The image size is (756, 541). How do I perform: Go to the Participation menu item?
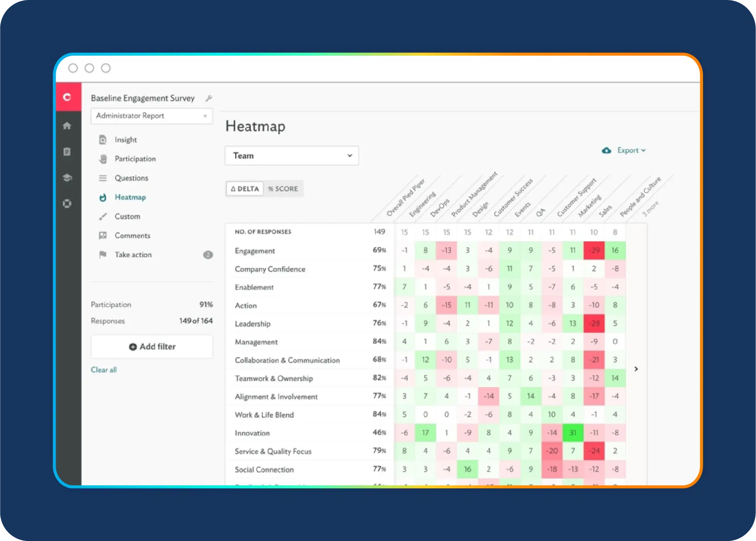coord(135,159)
